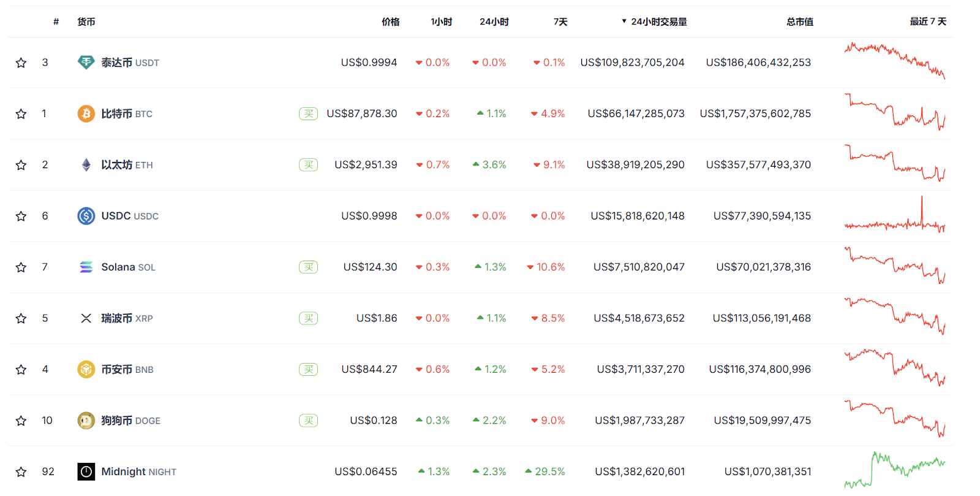Click the BNB price US$844.27
The width and height of the screenshot is (980, 496).
click(369, 369)
